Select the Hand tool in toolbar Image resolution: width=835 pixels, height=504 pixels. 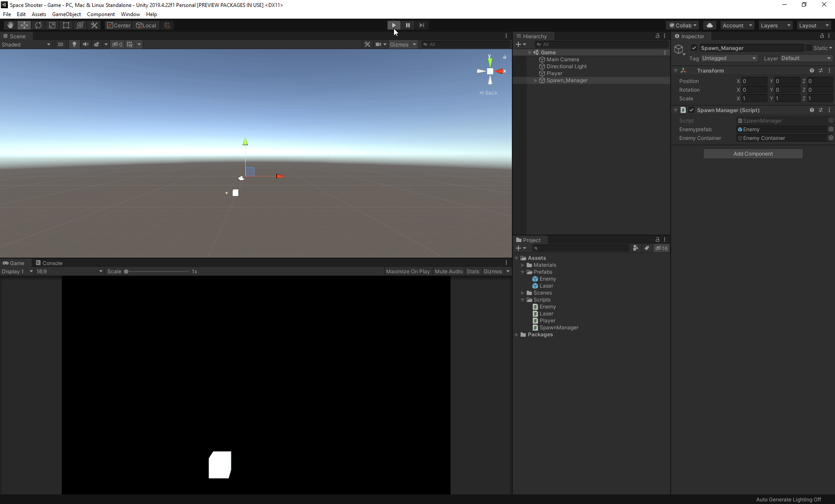click(x=10, y=25)
